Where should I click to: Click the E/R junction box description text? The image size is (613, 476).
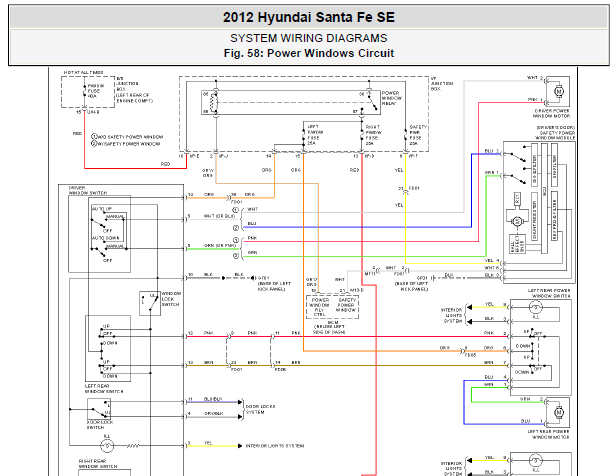coord(134,89)
